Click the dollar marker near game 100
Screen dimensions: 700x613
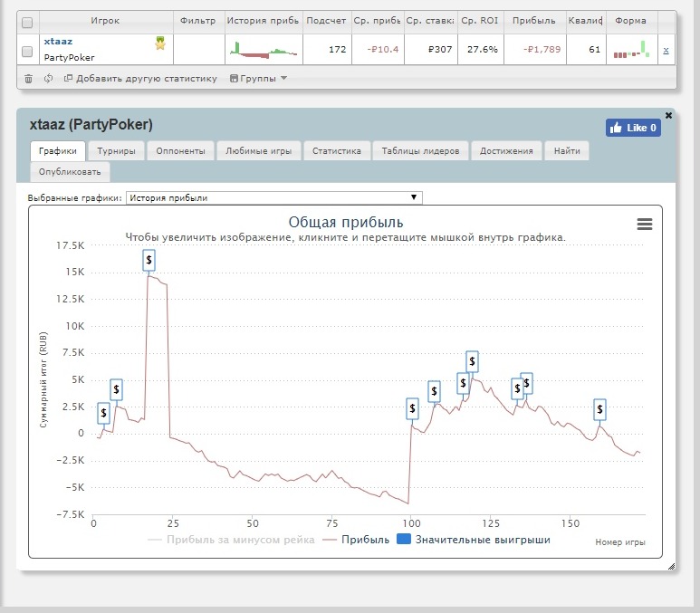(x=412, y=408)
